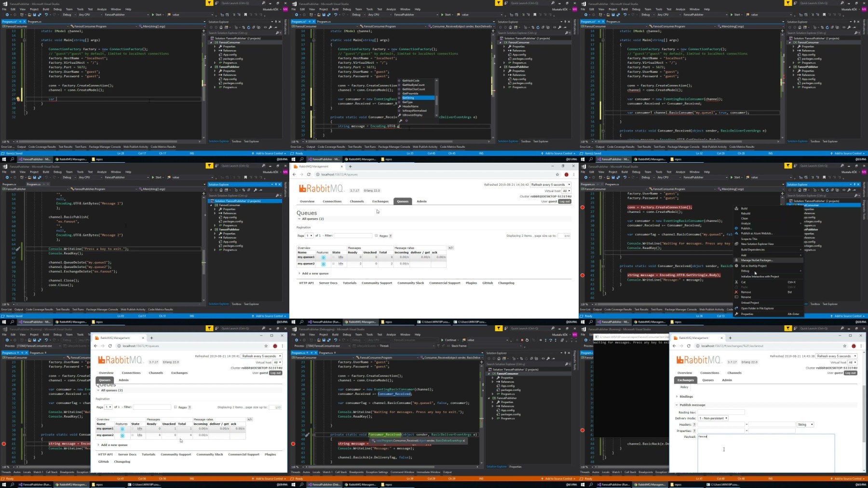The image size is (868, 488).
Task: Open the Page number dropdown in the center frame
Action: coord(309,236)
